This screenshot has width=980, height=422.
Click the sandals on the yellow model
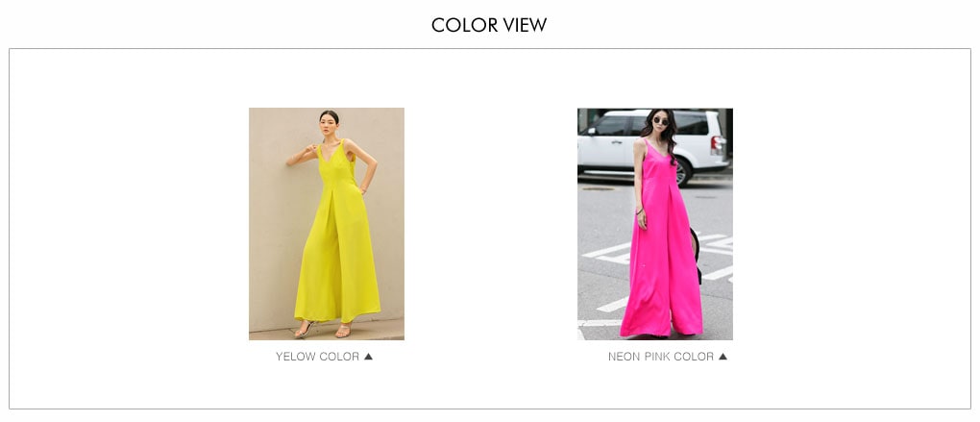point(323,330)
